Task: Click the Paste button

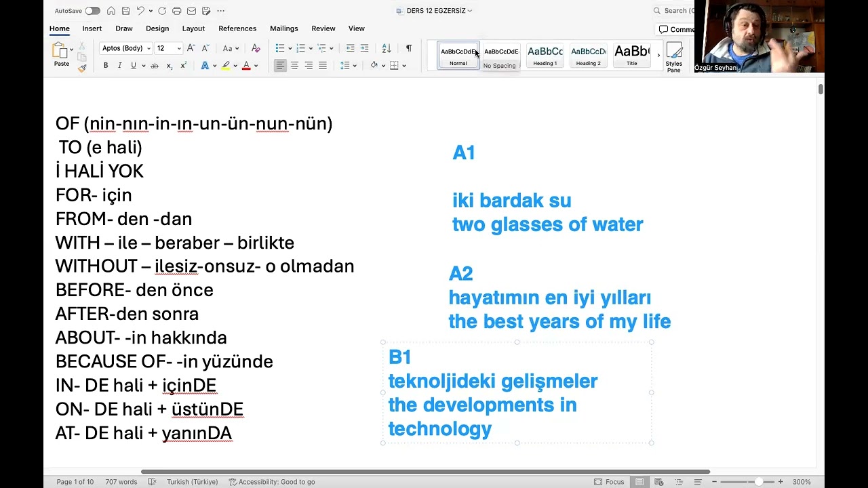Action: pyautogui.click(x=61, y=55)
